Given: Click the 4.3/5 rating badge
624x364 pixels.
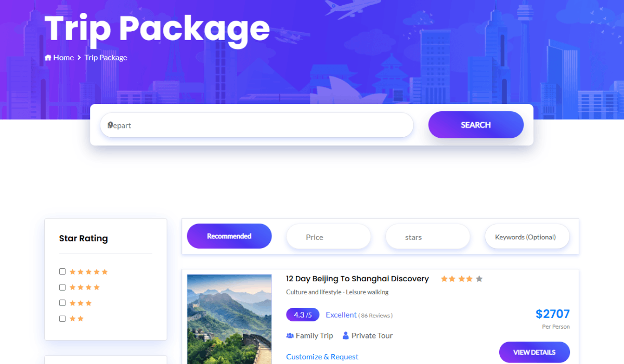Looking at the screenshot, I should pos(303,315).
